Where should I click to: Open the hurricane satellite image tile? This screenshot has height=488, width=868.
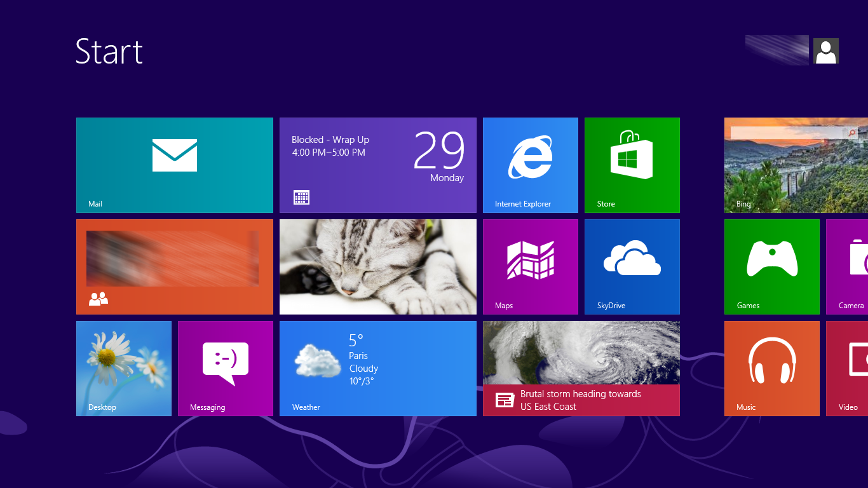(581, 353)
